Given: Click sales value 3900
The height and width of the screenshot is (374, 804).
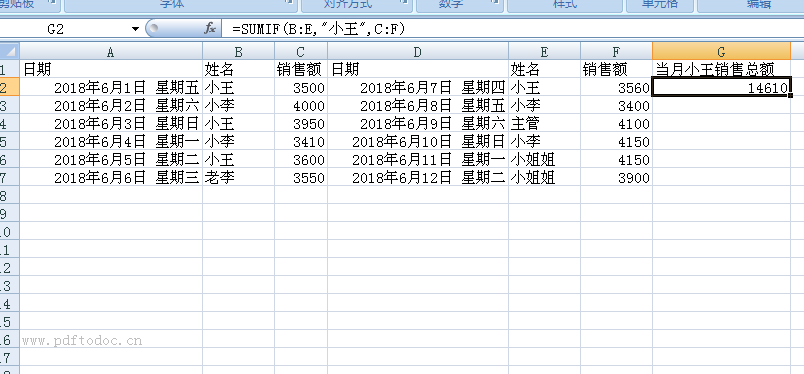Looking at the screenshot, I should pos(616,178).
